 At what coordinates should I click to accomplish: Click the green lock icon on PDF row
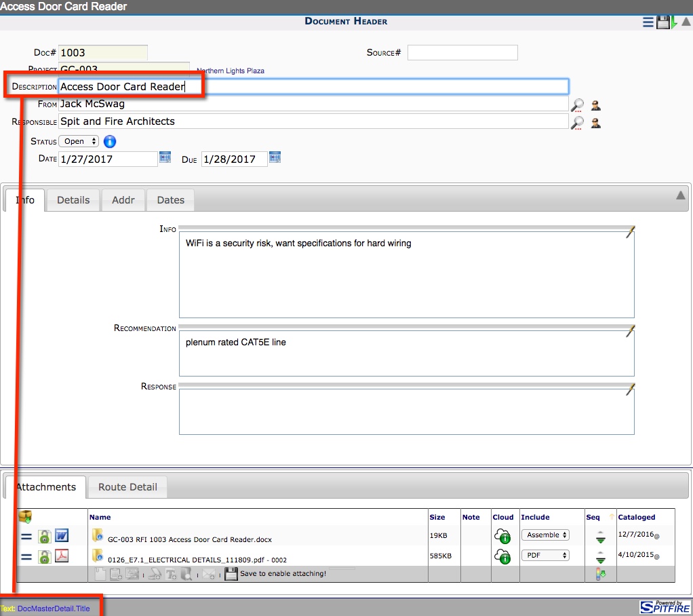pyautogui.click(x=44, y=557)
